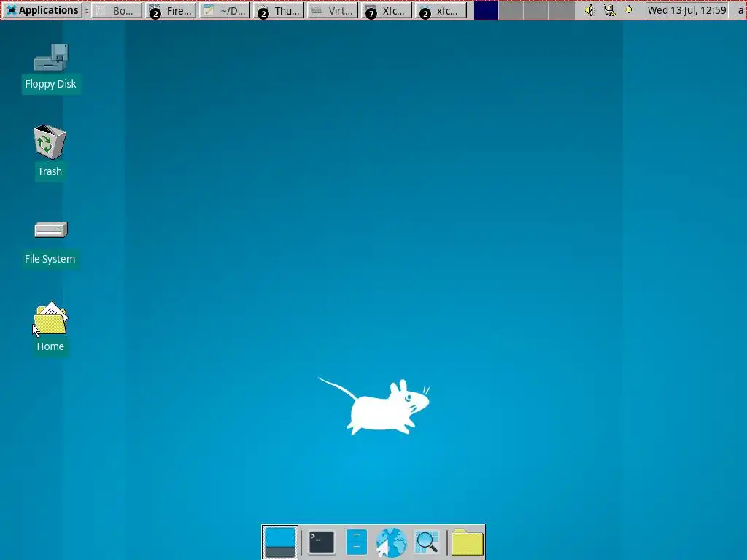Open the Applications menu
The image size is (747, 560).
tap(42, 10)
